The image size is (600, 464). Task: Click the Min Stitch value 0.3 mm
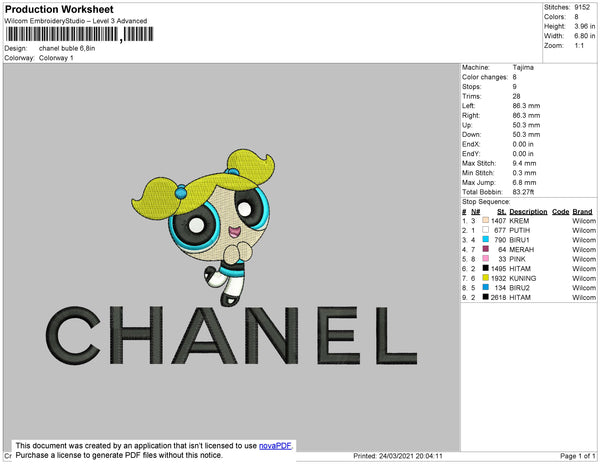point(524,173)
